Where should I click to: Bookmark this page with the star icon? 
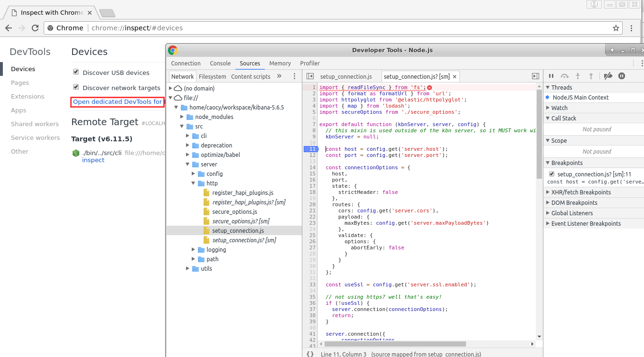coord(616,28)
